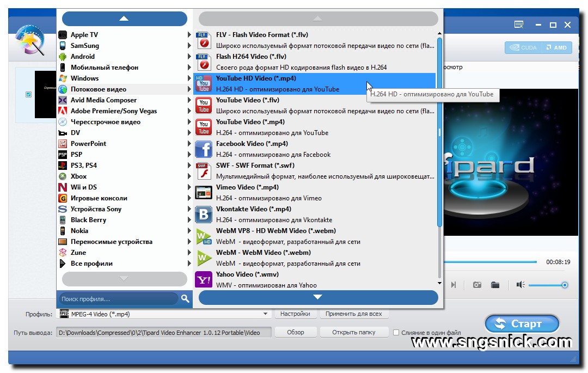
Task: Choose YouTube Video (*.flv) profile
Action: (x=315, y=105)
